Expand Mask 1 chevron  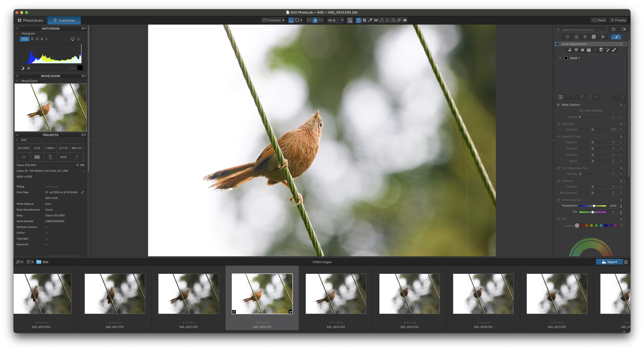[x=560, y=58]
